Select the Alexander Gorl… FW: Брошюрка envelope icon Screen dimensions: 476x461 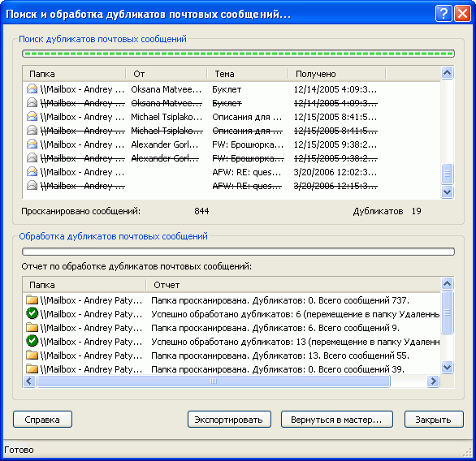coord(32,144)
